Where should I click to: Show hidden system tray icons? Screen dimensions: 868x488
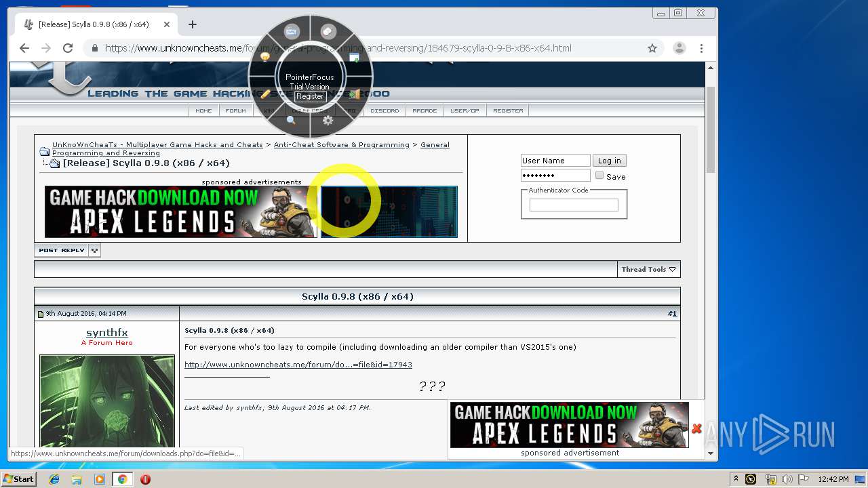[x=736, y=479]
